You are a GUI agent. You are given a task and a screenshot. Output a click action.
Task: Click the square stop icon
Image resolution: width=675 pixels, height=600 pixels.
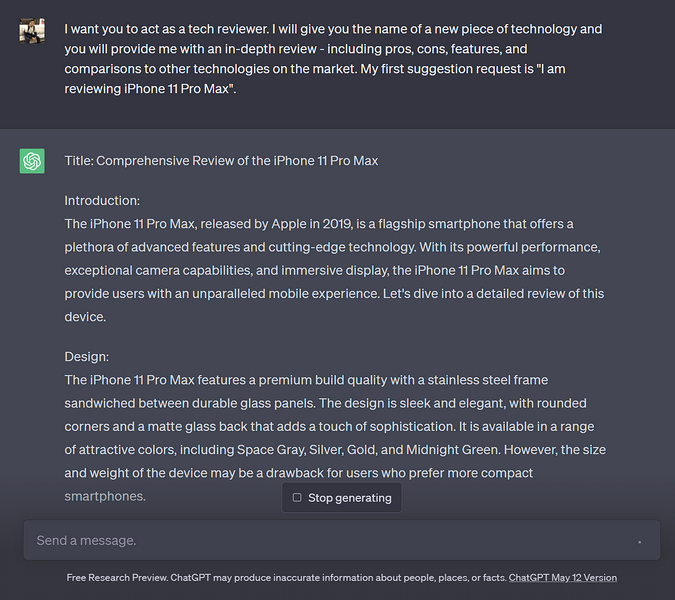tap(297, 498)
